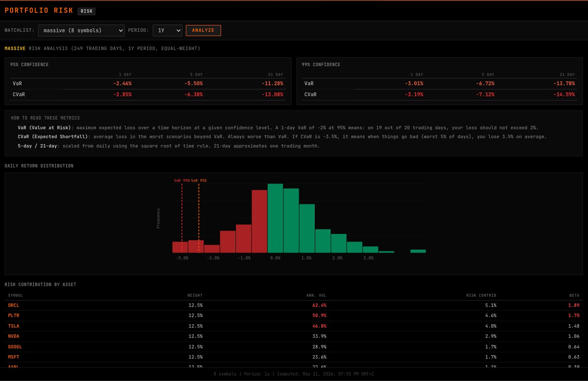Click the WEIGHT column header

pyautogui.click(x=195, y=295)
